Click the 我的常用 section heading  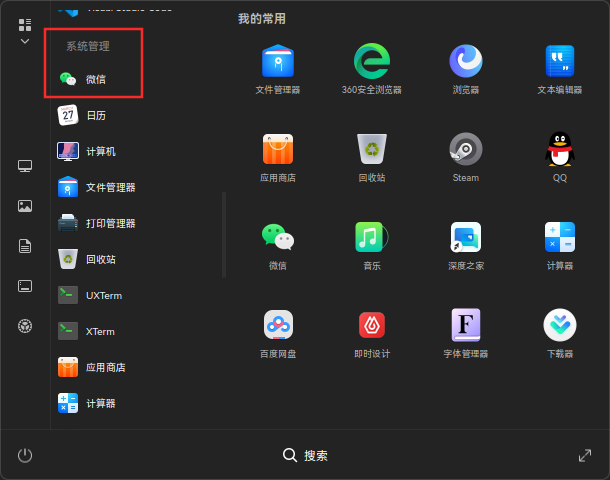tap(262, 19)
